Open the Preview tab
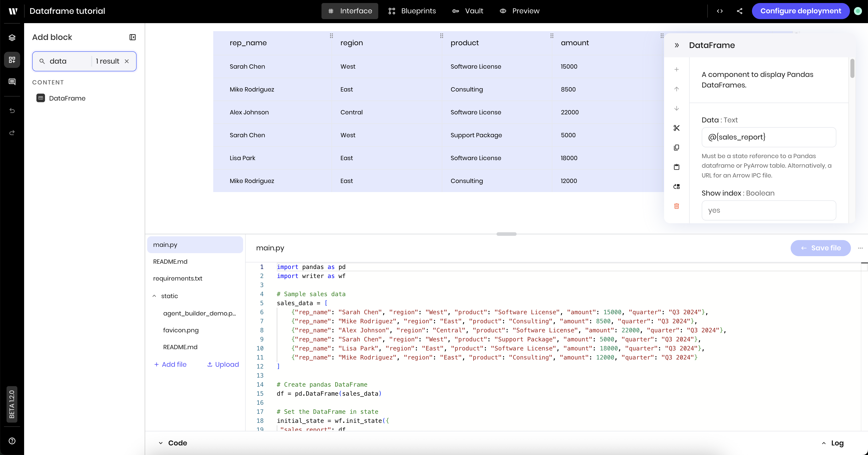This screenshot has width=868, height=455. 519,11
